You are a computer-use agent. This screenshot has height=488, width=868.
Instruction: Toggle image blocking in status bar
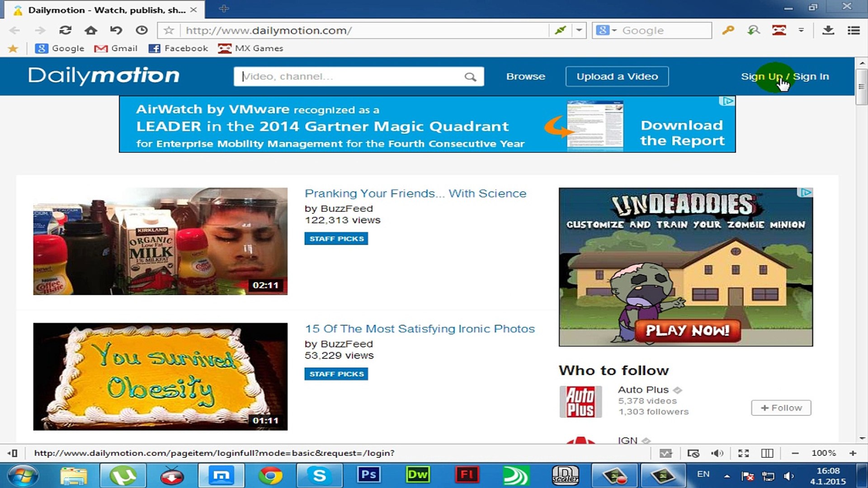click(x=693, y=453)
